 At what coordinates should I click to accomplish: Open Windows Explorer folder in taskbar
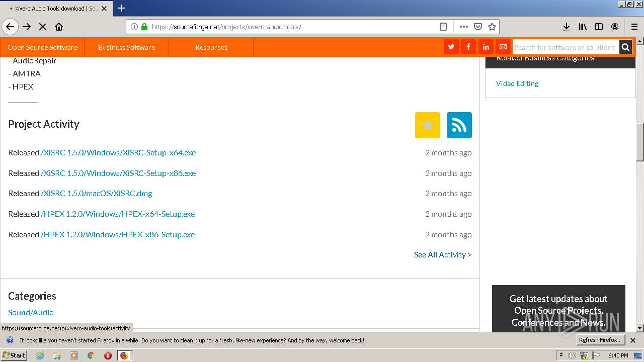coord(57,355)
